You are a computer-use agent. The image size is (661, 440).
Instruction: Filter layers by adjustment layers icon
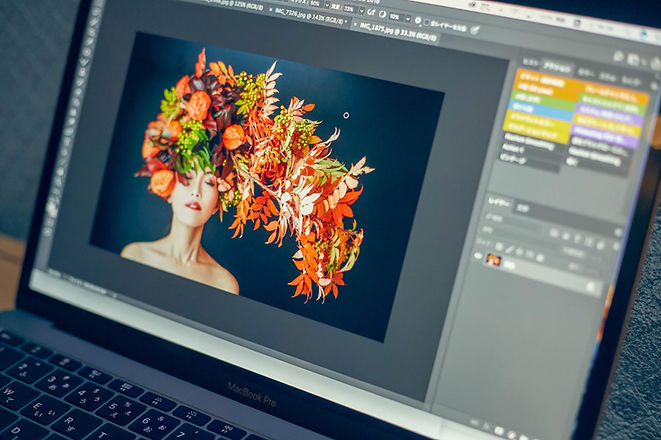[566, 236]
